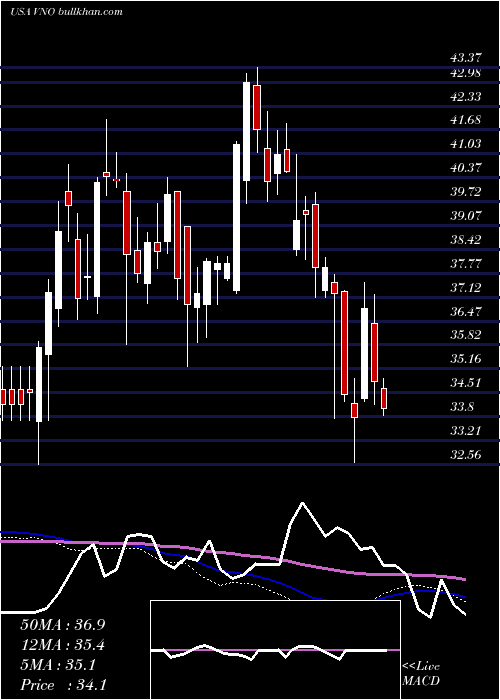Click the 39.72 price level label

coord(466,192)
